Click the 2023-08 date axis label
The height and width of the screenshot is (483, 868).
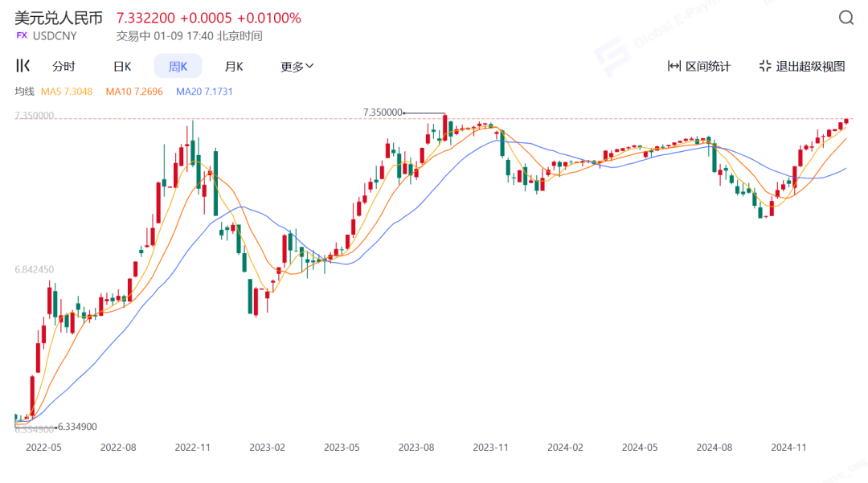[416, 447]
